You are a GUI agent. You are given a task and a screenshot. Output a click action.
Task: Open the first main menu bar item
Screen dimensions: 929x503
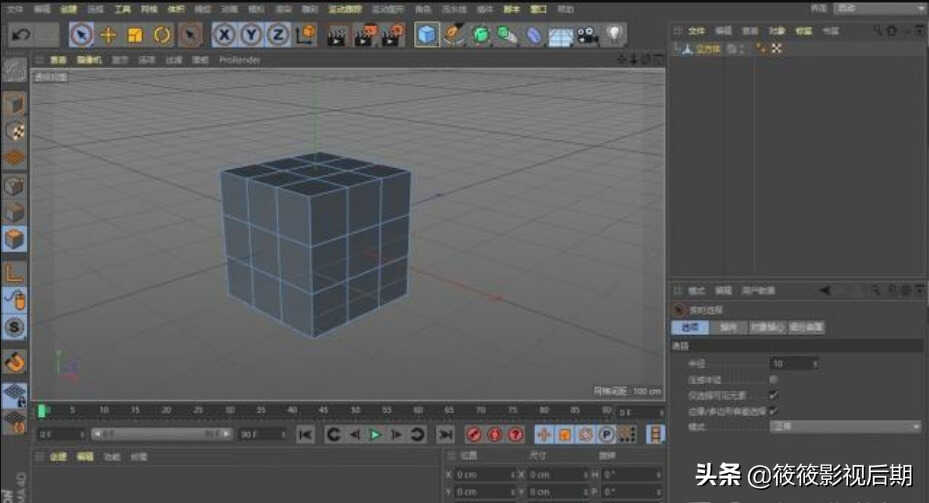tap(14, 9)
